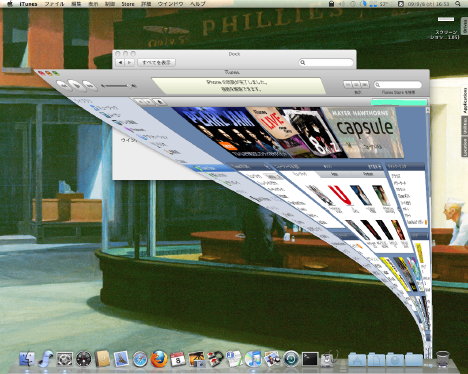The width and height of the screenshot is (468, 374).
Task: Open the Applications folder stack in Dock
Action: (357, 360)
